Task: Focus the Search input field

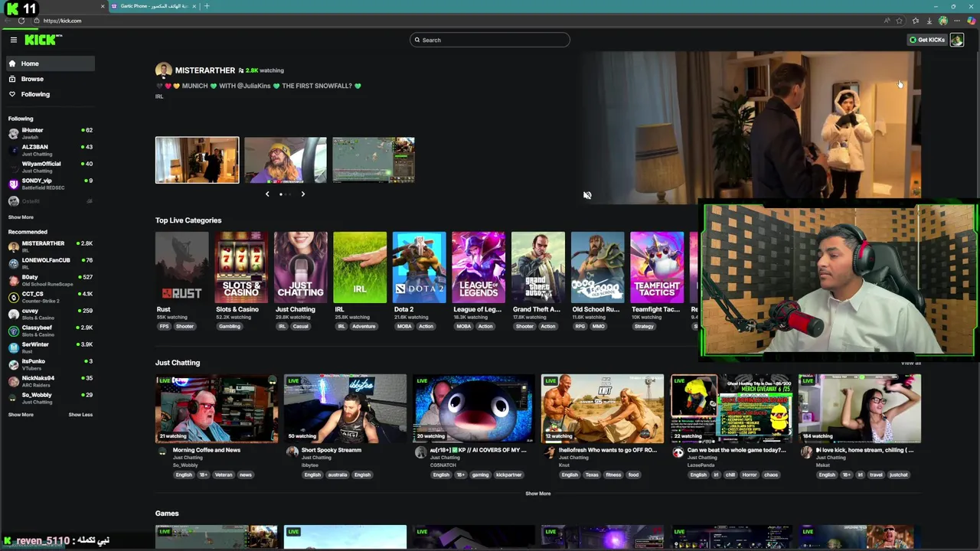Action: [x=490, y=40]
